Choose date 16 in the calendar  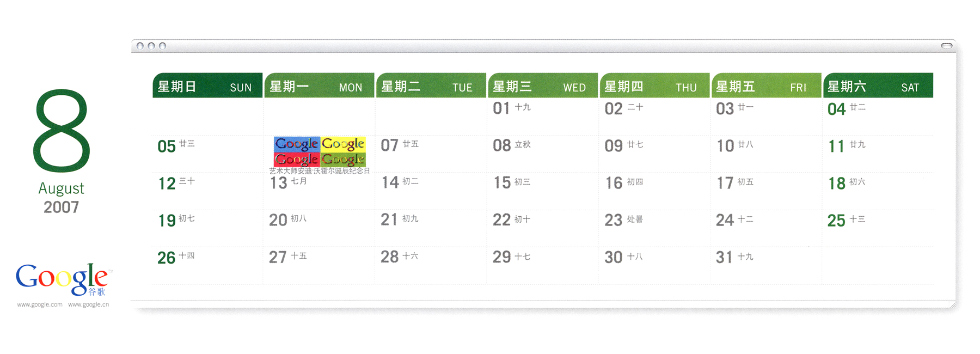[x=614, y=183]
